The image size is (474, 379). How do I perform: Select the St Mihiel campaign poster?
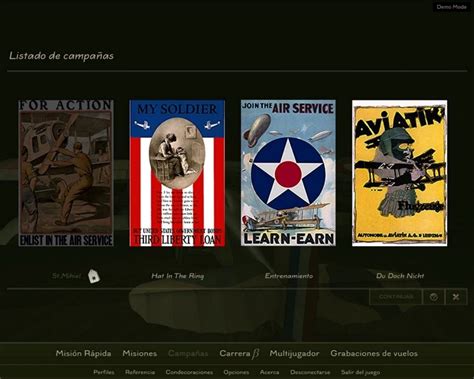pos(66,173)
